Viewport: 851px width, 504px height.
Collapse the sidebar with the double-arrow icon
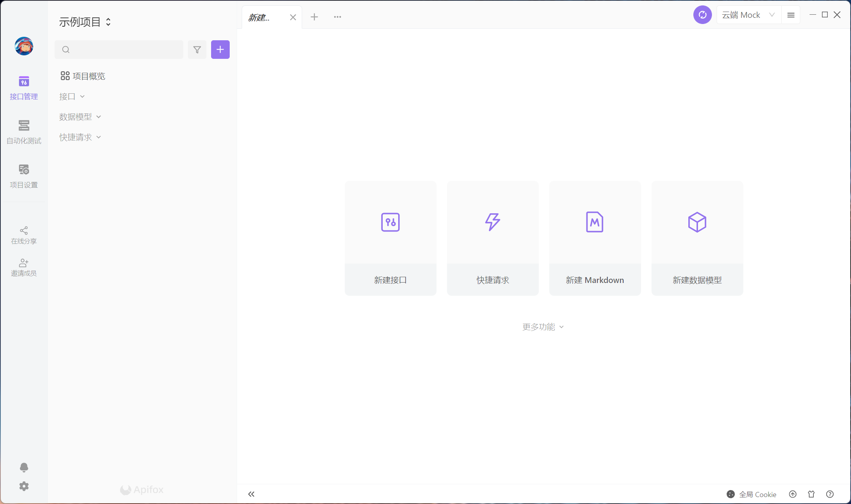[x=251, y=494]
